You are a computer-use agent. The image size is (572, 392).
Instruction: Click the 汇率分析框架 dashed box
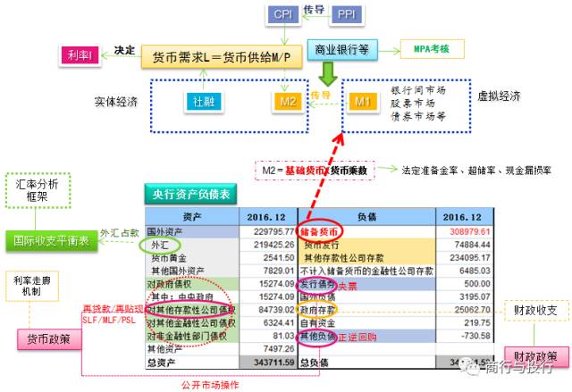click(38, 190)
